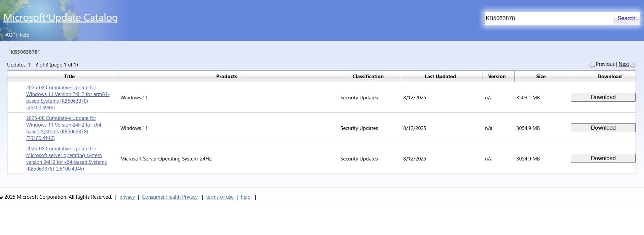644x235 pixels.
Task: Open the help link in header
Action: (x=24, y=35)
